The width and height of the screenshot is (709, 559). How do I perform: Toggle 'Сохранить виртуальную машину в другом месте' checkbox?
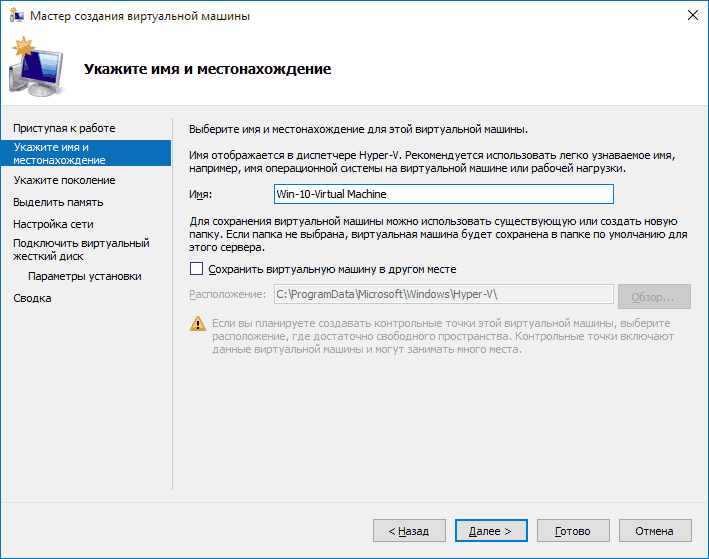coord(196,269)
